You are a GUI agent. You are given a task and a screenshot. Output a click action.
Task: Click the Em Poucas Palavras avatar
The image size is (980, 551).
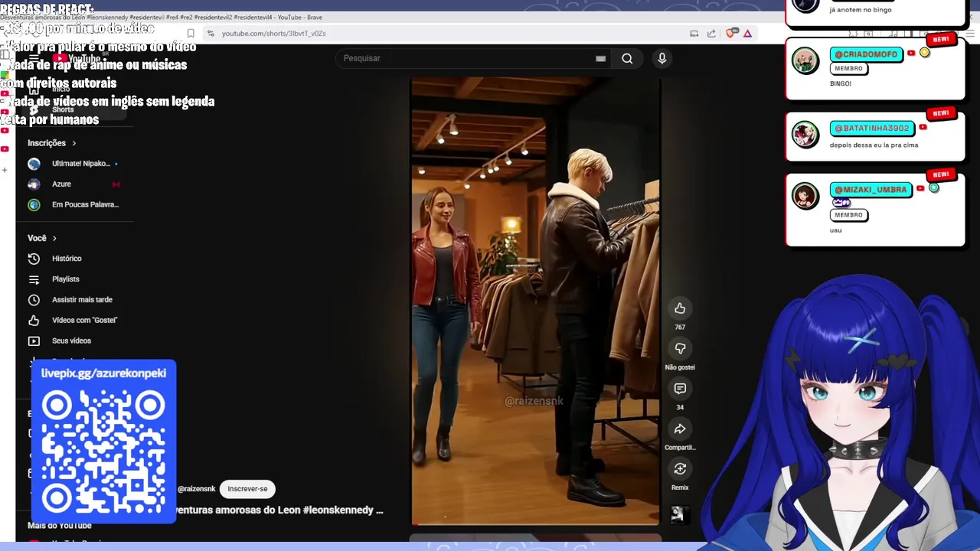[34, 205]
